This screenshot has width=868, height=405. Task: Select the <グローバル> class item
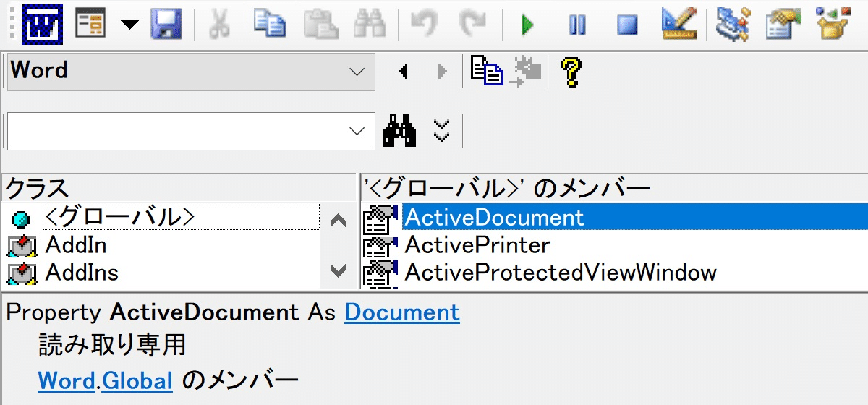[x=181, y=216]
